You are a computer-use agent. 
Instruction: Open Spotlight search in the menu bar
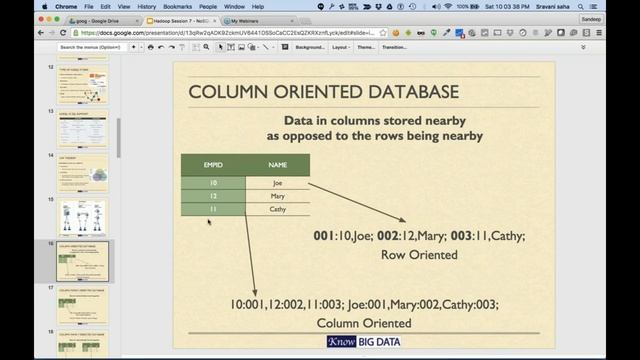(580, 7)
